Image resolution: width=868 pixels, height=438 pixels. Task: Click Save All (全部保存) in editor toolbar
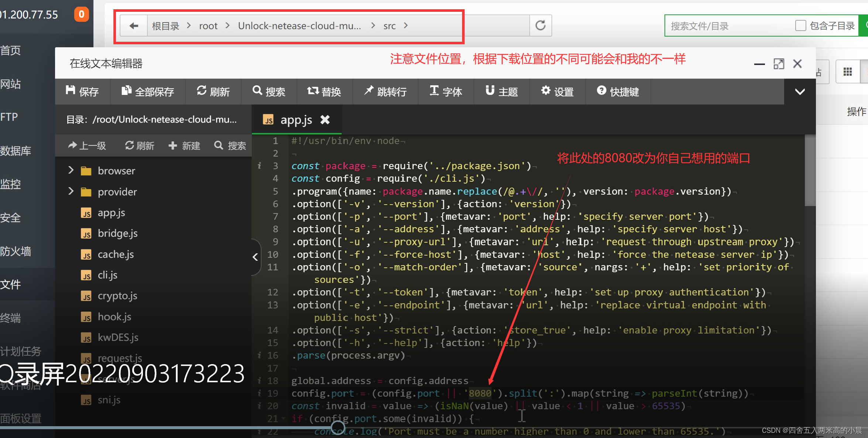[x=148, y=92]
